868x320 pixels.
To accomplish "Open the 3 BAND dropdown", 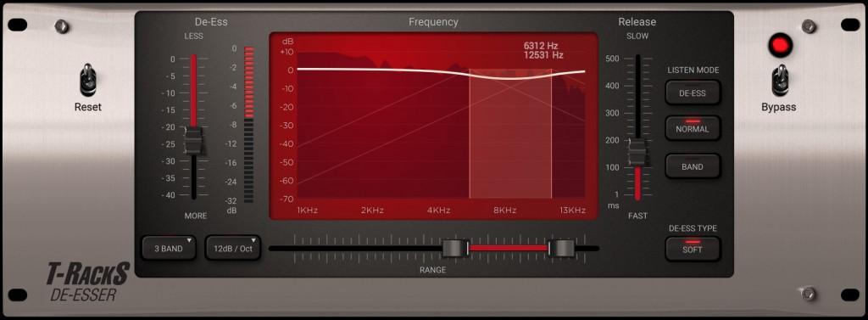I will (169, 249).
